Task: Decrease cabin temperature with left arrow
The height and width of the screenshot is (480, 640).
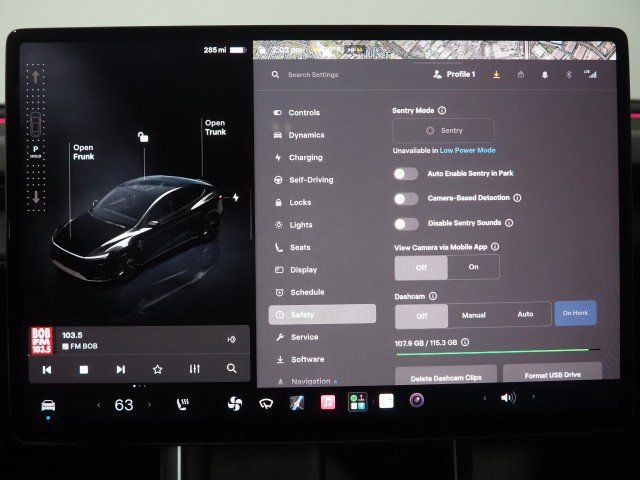Action: [99, 405]
